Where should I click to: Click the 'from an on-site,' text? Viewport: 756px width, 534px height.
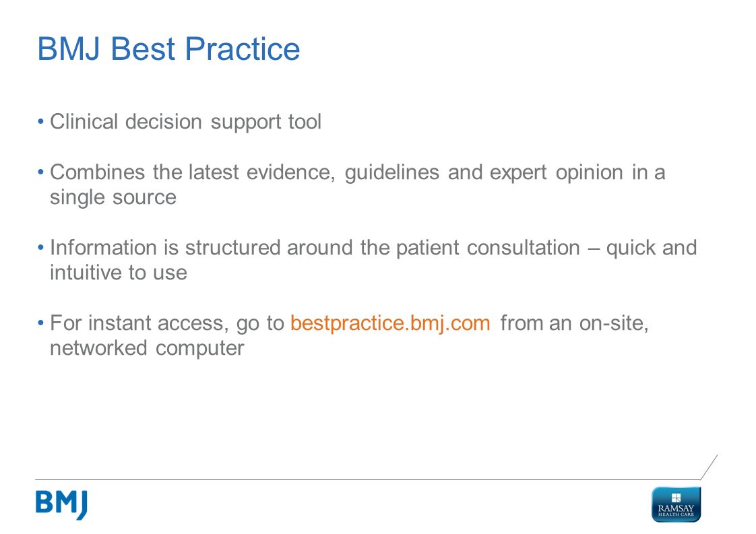coord(574,323)
